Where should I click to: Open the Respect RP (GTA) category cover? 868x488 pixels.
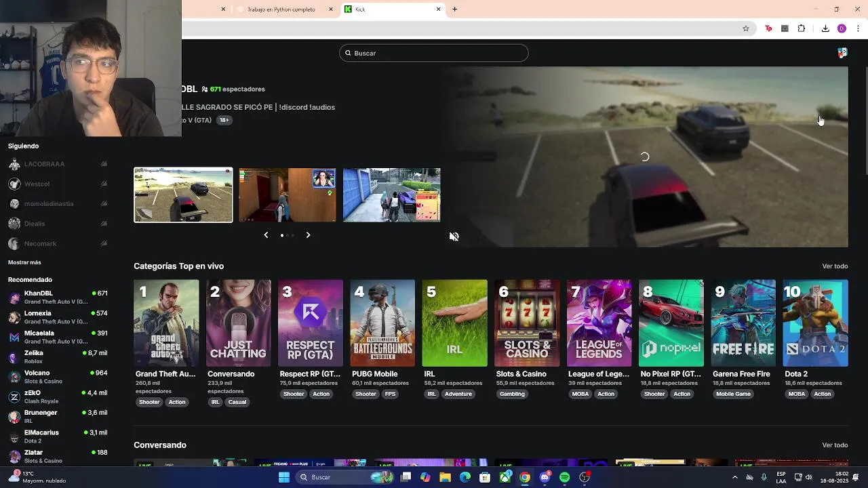(311, 323)
